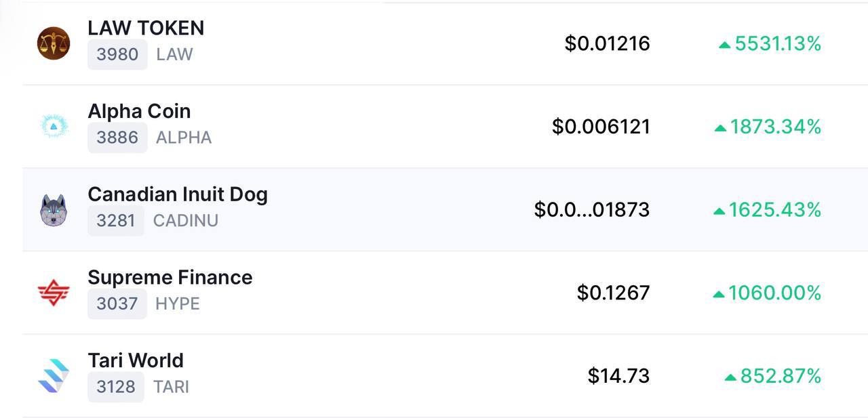Open the Supreme Finance name link
This screenshot has width=868, height=418.
pyautogui.click(x=170, y=277)
